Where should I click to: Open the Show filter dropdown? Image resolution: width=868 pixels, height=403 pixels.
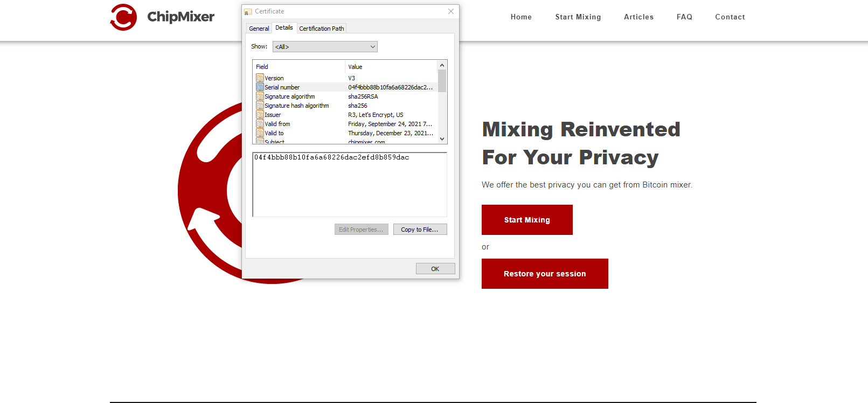pos(325,47)
